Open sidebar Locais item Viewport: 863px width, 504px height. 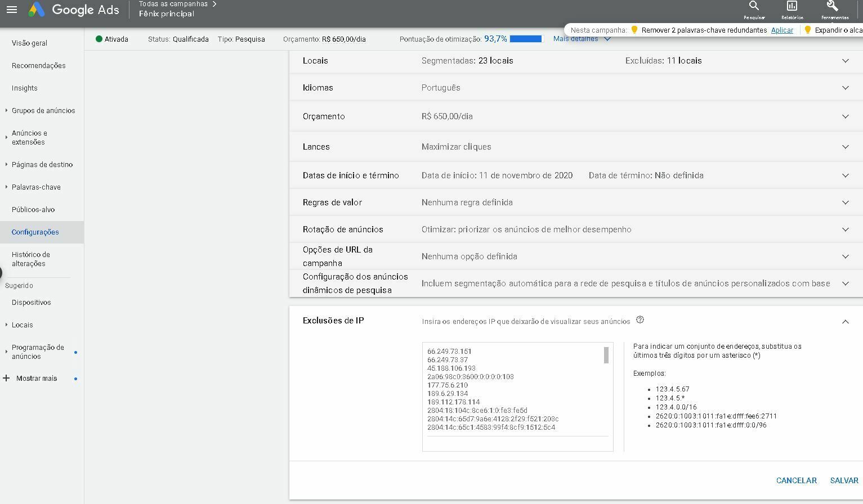tap(22, 325)
